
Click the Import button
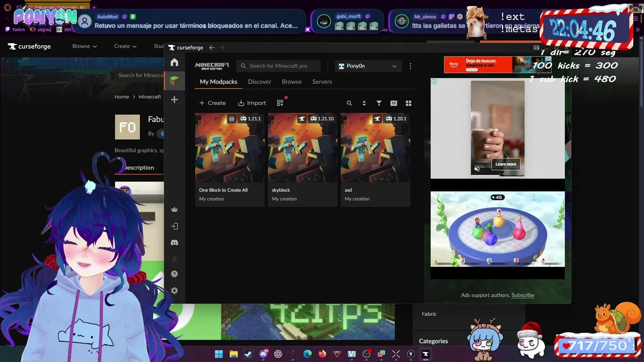(x=252, y=103)
